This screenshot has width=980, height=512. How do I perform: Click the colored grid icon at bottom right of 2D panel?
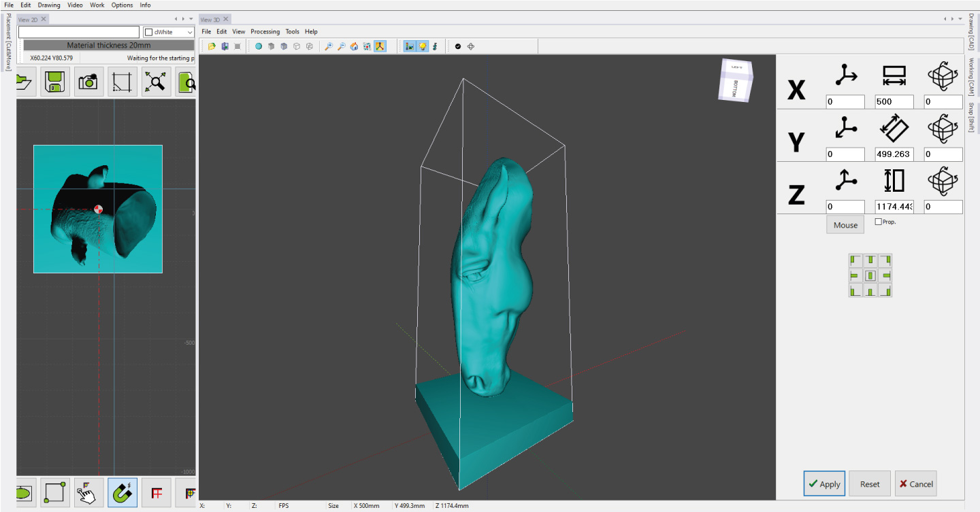[x=186, y=493]
